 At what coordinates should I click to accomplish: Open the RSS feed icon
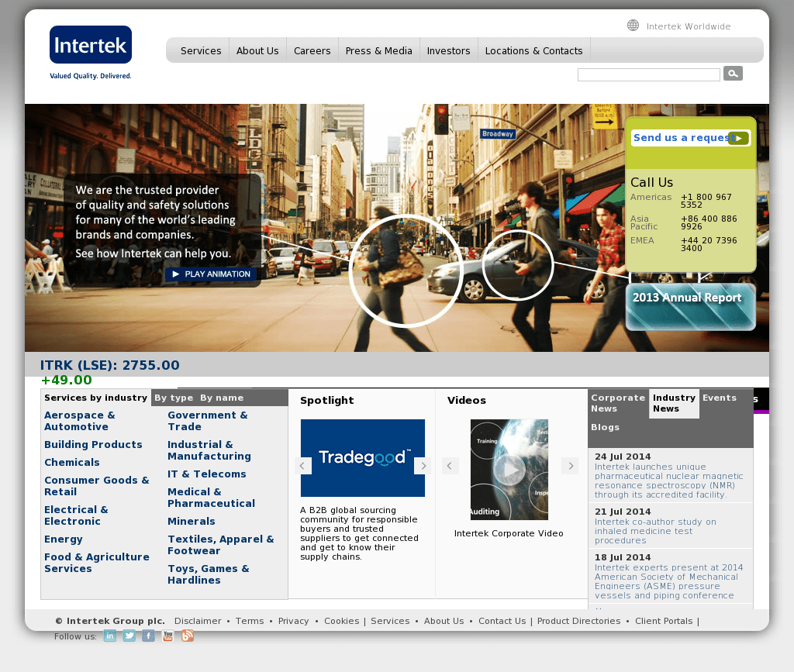pyautogui.click(x=188, y=636)
